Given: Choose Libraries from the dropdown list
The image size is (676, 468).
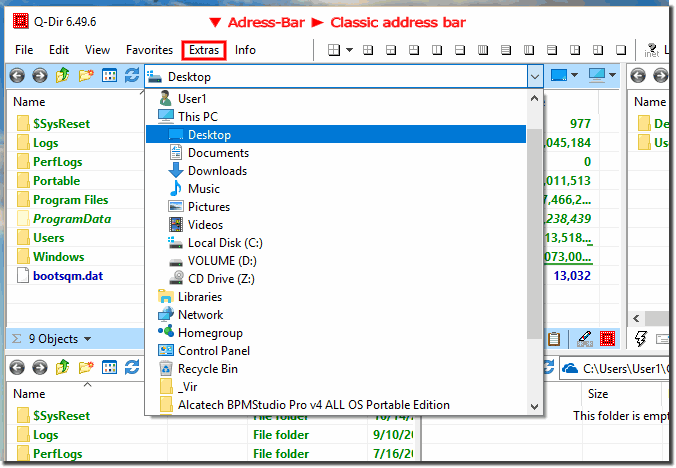Looking at the screenshot, I should click(336, 297).
